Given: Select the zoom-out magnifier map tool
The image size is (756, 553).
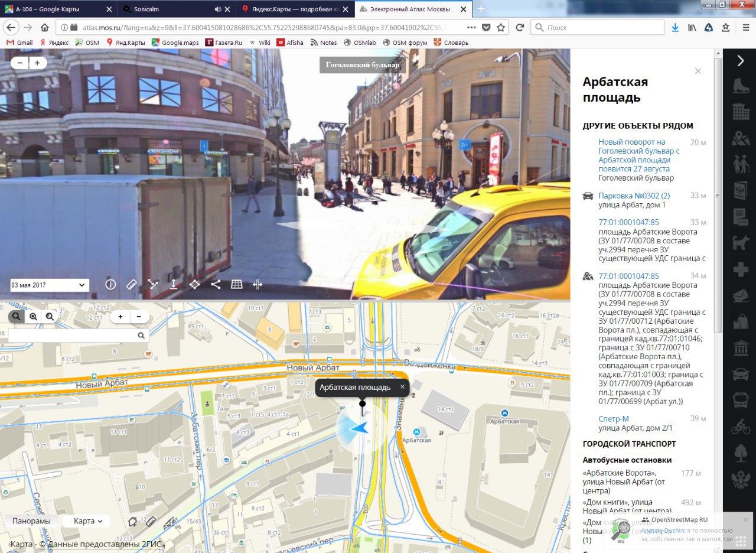Looking at the screenshot, I should [x=50, y=317].
